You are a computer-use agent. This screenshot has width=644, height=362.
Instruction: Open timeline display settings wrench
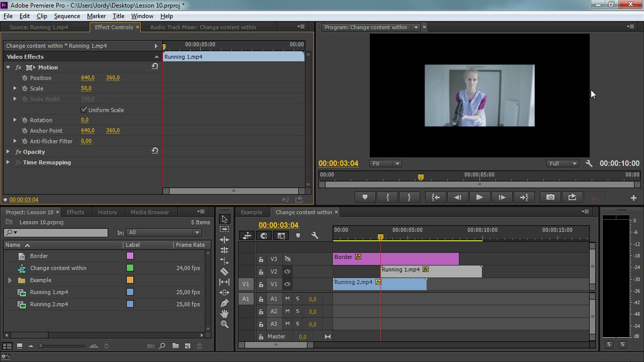[x=315, y=235]
